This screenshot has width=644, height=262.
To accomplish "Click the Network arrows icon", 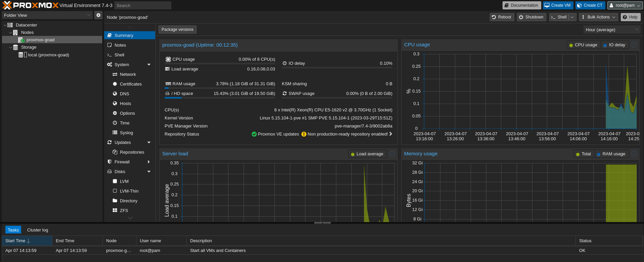I will [x=115, y=74].
